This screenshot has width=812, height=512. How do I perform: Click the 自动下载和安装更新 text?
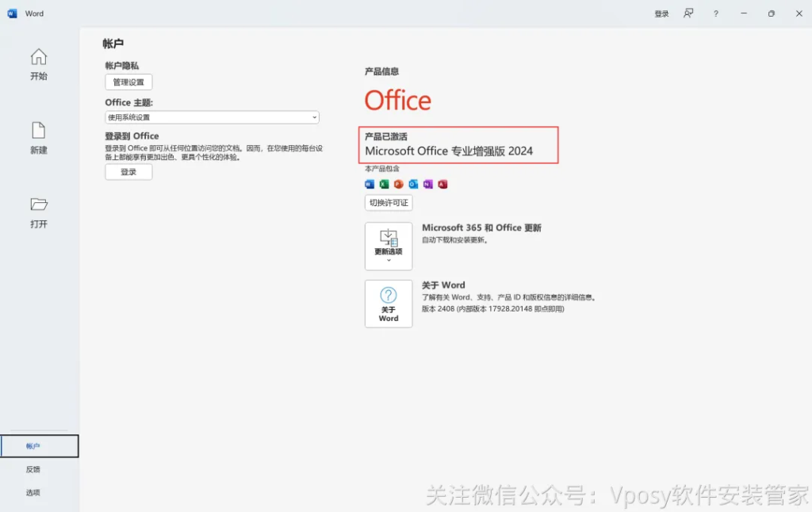[x=454, y=240]
